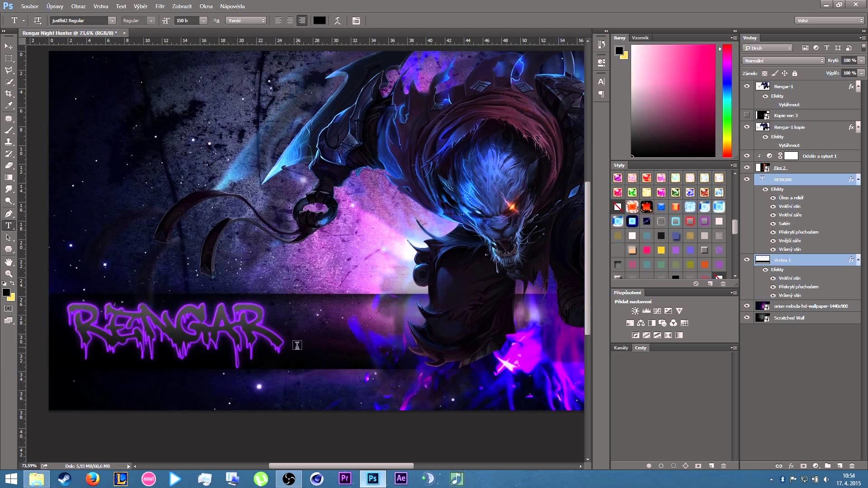Image resolution: width=868 pixels, height=488 pixels.
Task: Select the Gradient tool
Action: [x=9, y=177]
